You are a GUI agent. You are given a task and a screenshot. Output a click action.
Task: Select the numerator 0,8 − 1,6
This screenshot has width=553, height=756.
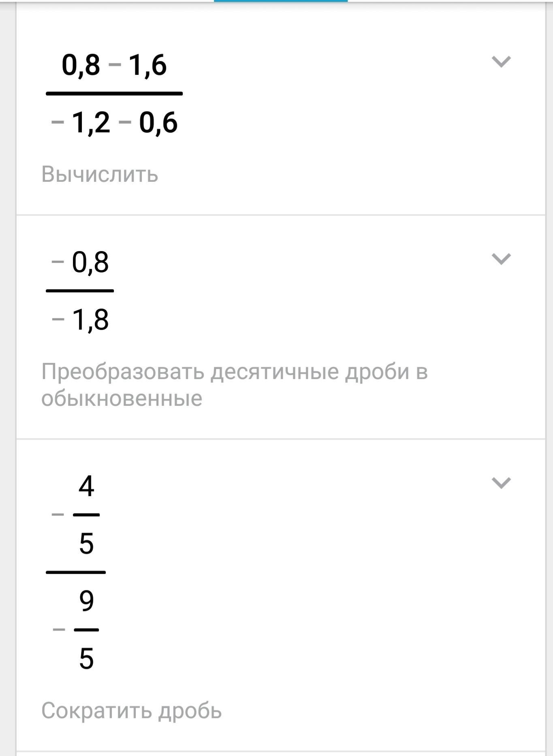114,65
